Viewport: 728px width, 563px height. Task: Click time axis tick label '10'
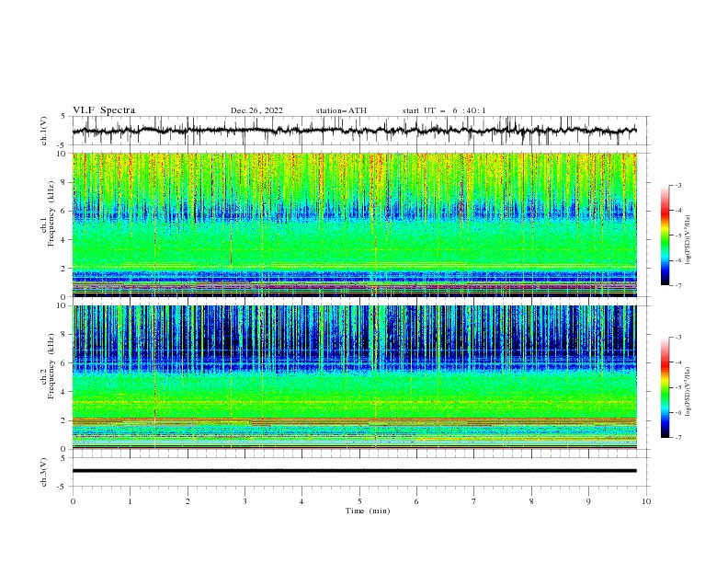click(x=646, y=501)
